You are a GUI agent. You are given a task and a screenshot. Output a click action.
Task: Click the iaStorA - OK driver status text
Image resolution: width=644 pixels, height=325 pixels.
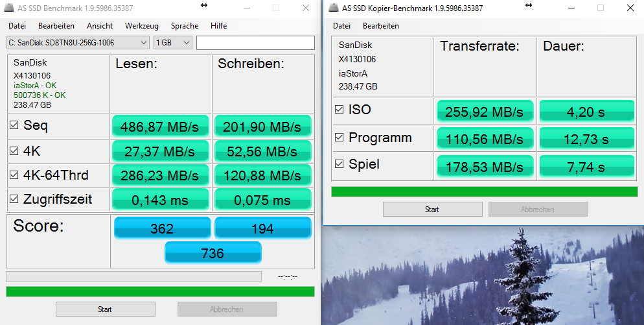point(35,86)
